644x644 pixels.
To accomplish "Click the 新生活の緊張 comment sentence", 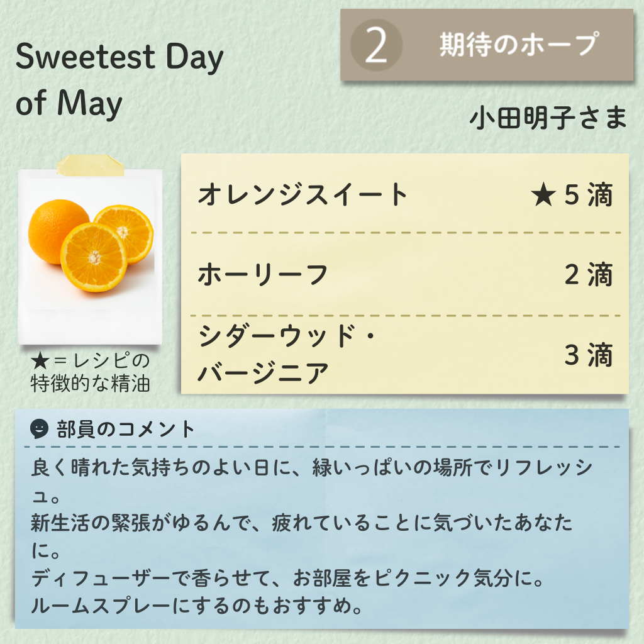I will click(x=302, y=536).
